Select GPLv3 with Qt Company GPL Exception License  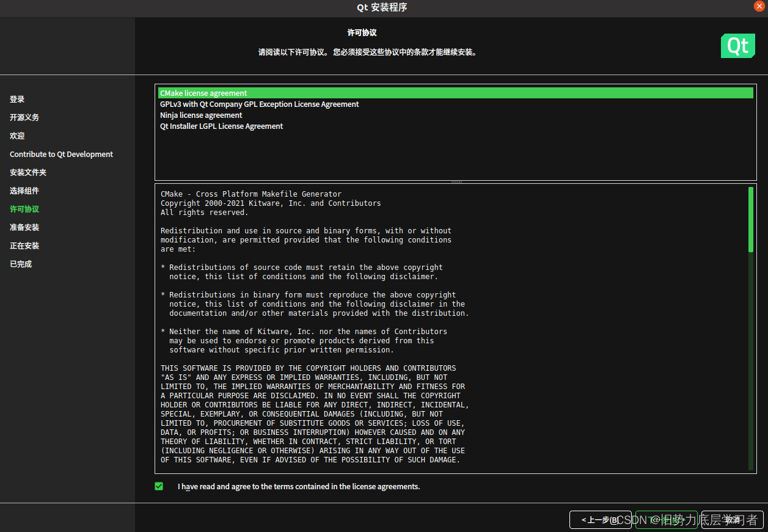coord(455,104)
